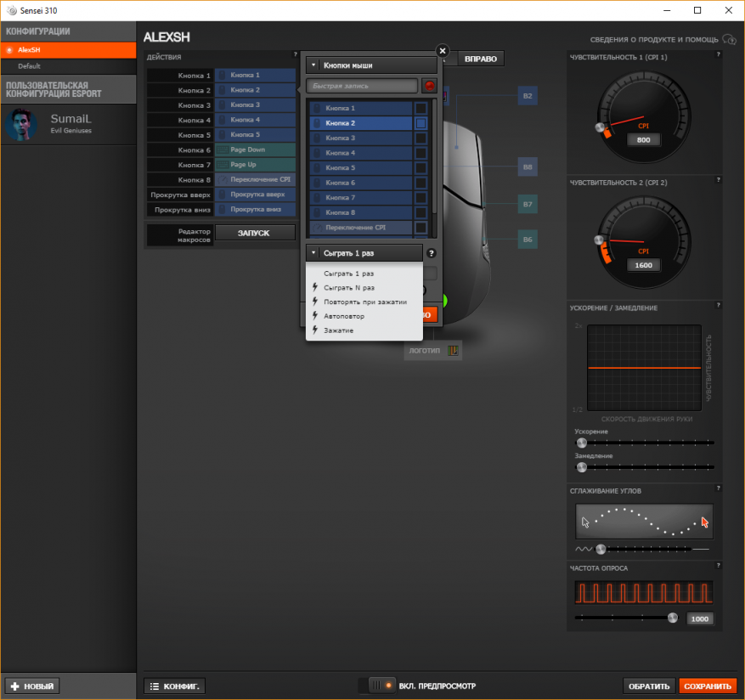Select the B7 mouse button marker

(x=528, y=205)
